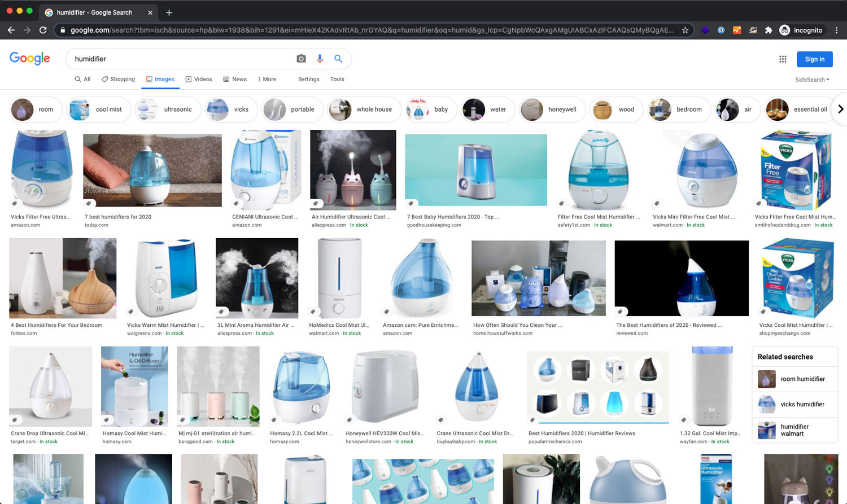Click the Google logo
This screenshot has width=847, height=504.
30,58
